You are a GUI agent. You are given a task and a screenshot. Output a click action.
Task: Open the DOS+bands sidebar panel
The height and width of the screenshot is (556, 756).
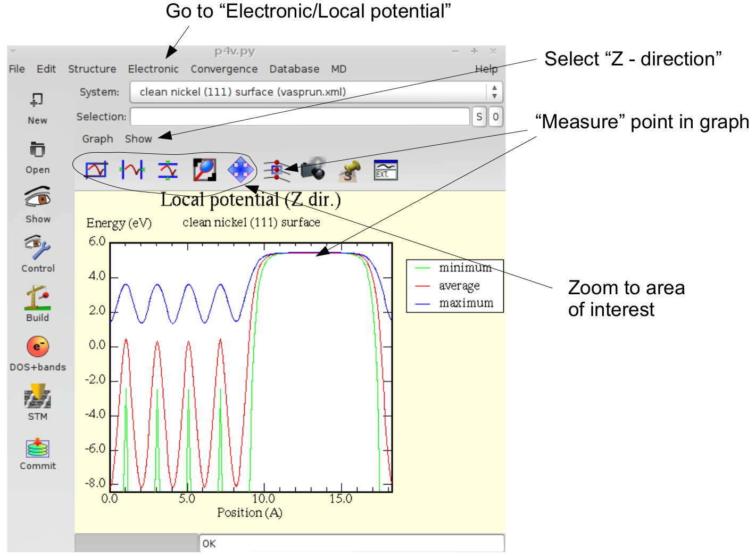[x=37, y=353]
